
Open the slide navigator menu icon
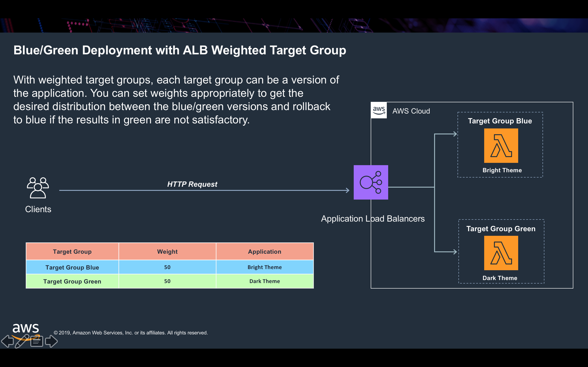coord(37,341)
